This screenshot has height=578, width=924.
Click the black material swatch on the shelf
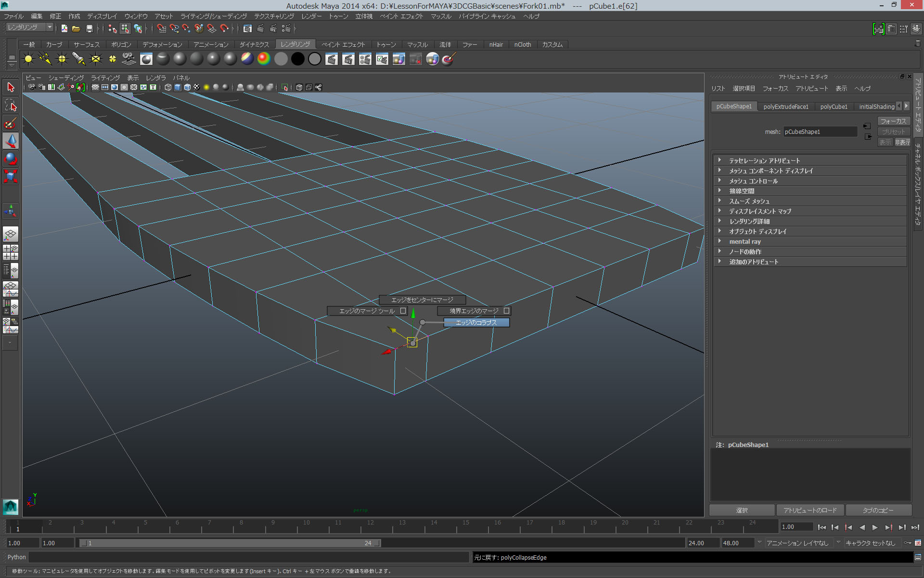[x=297, y=59]
